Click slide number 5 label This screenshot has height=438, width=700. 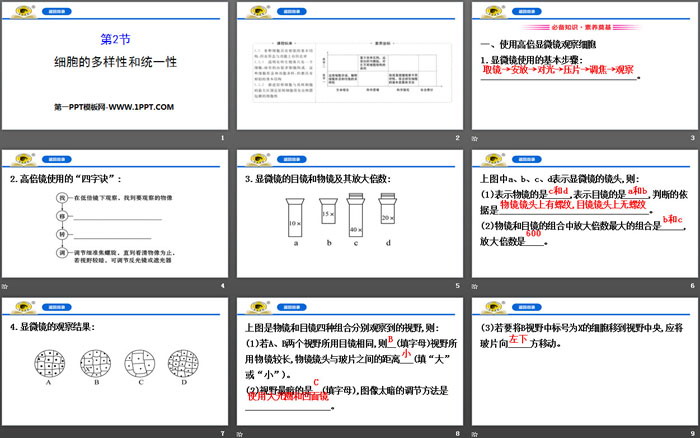[x=458, y=286]
